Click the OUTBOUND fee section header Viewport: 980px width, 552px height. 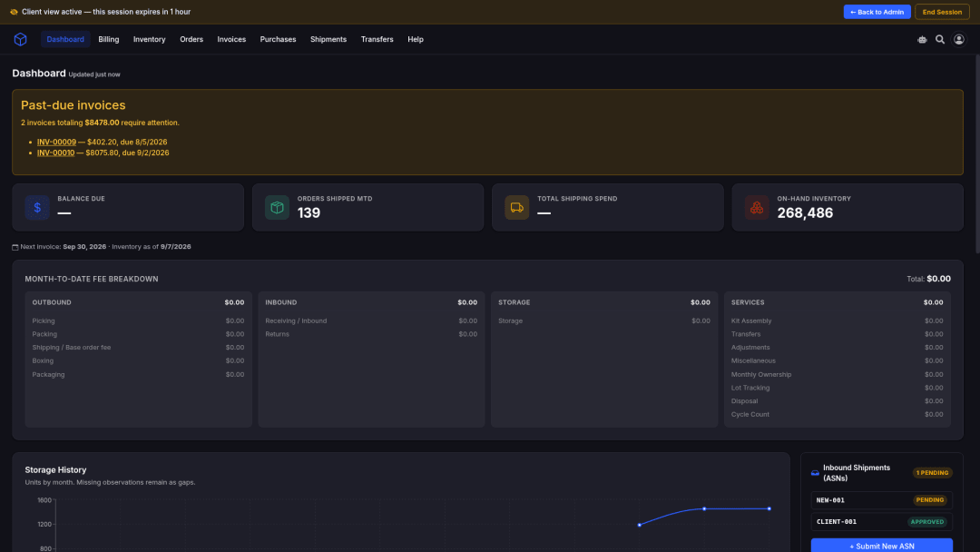138,302
